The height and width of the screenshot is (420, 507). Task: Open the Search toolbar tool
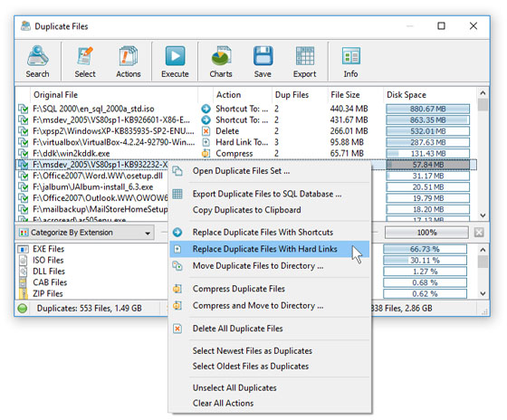coord(37,62)
